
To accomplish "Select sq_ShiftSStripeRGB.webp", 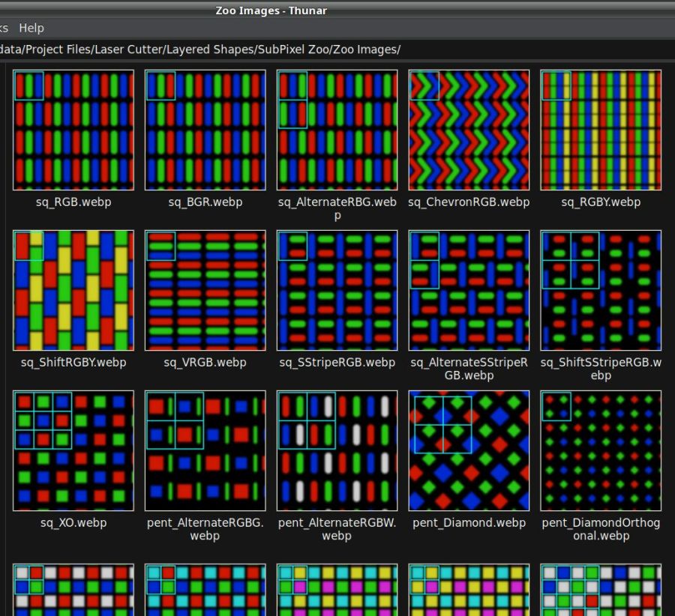I will pyautogui.click(x=601, y=290).
